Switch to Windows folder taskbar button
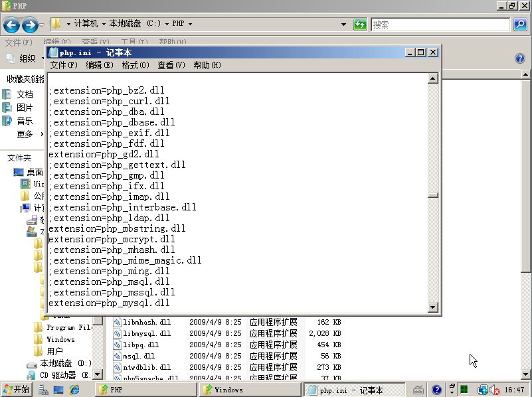Screen dimensions: 532x397 pyautogui.click(x=250, y=390)
